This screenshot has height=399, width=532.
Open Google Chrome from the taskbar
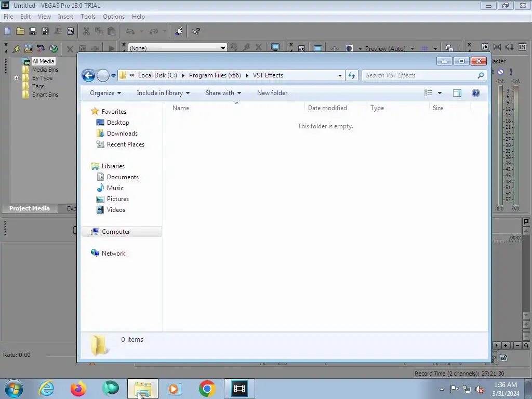point(207,389)
